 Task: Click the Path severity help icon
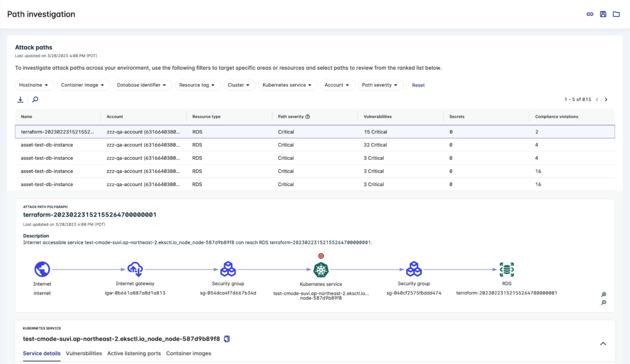(308, 117)
